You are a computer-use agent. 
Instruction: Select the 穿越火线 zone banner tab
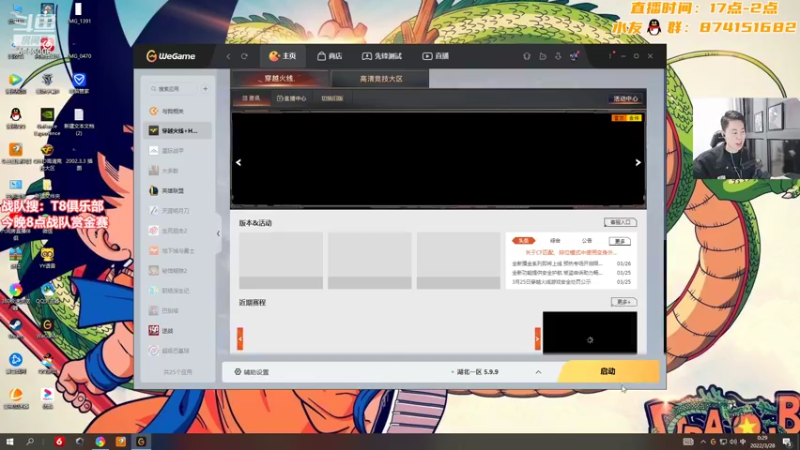(x=279, y=79)
